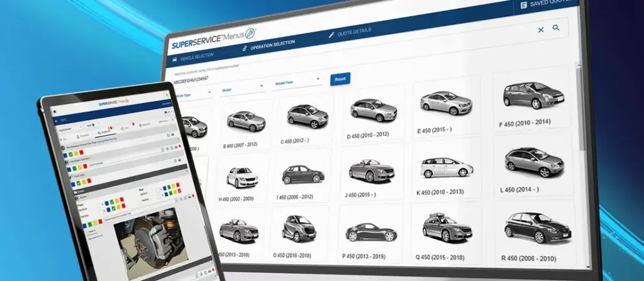Click the pencil icon beside Quote Details
644x281 pixels.
coord(331,35)
